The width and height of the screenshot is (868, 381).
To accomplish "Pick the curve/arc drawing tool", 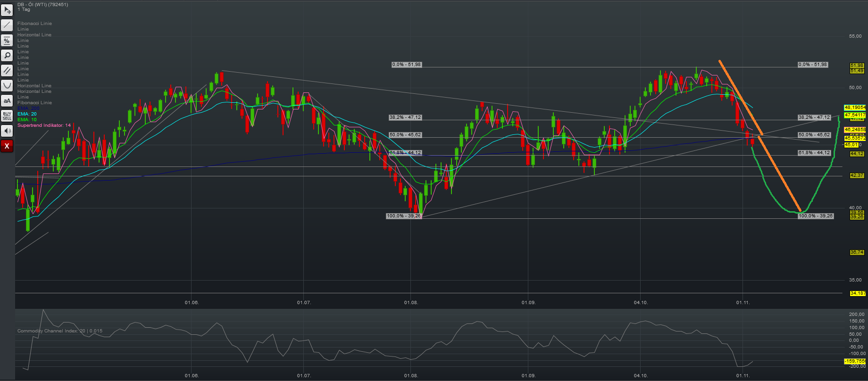I will 7,85.
